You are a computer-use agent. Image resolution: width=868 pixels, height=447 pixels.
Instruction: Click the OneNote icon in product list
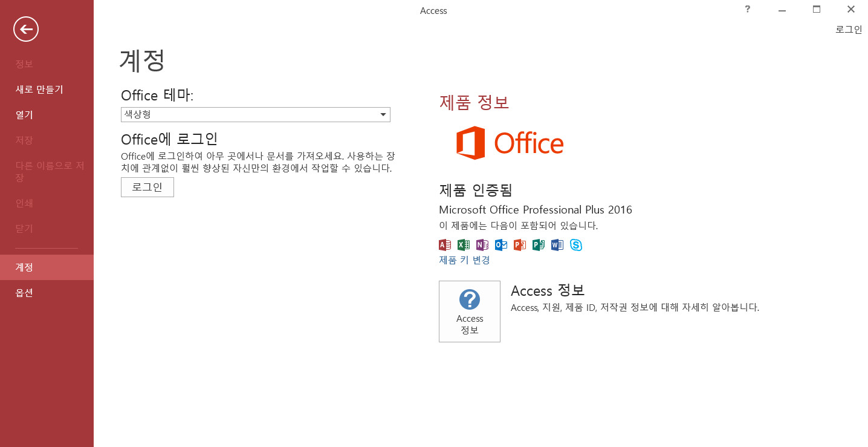point(482,245)
